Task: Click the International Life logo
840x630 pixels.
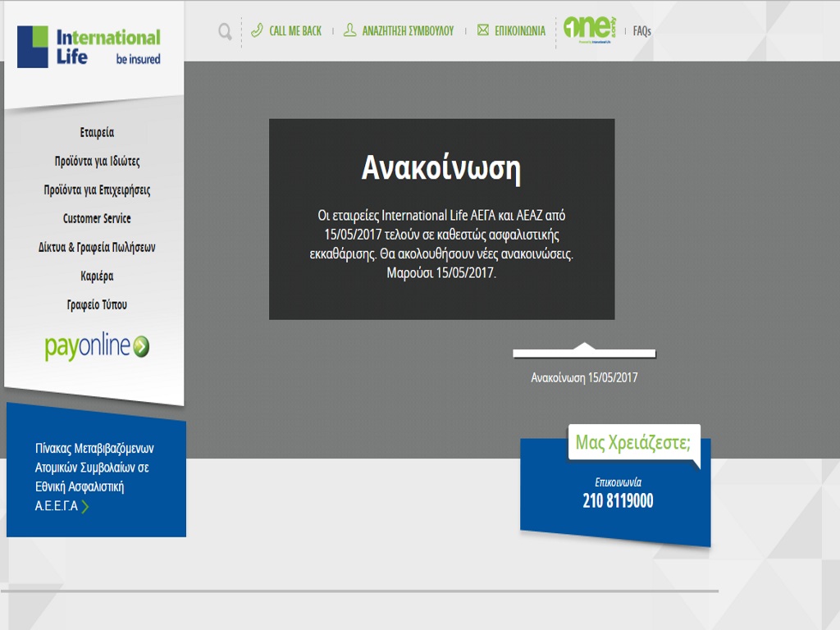Action: (x=89, y=47)
